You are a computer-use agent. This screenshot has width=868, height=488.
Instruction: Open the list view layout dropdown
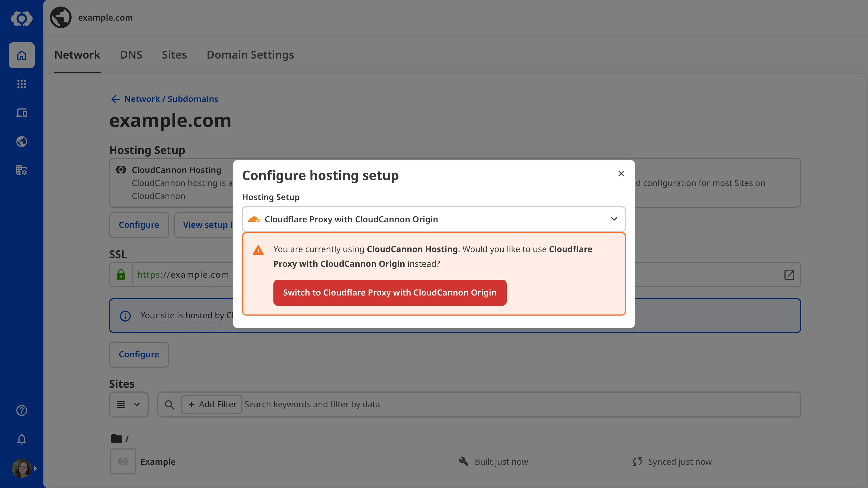[128, 404]
